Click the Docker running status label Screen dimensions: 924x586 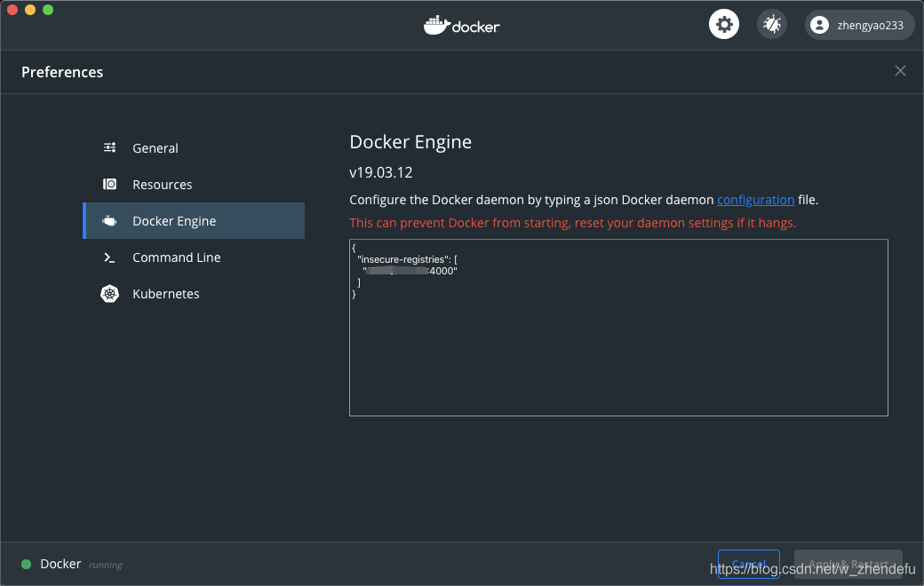pos(82,564)
